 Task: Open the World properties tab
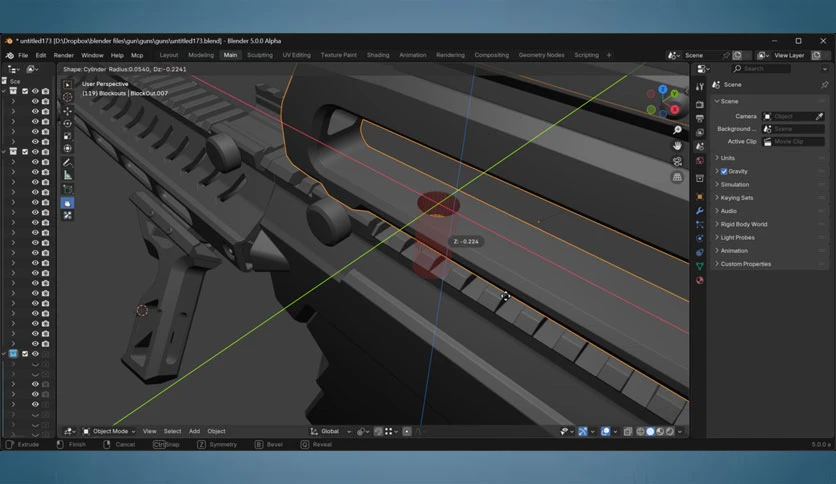pos(700,160)
